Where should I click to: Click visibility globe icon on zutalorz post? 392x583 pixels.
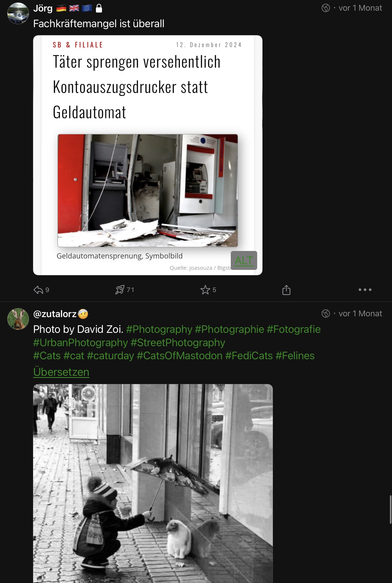click(x=326, y=314)
